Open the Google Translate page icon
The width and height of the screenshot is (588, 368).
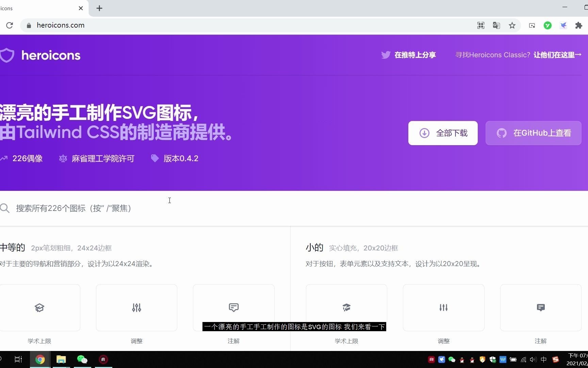(496, 25)
